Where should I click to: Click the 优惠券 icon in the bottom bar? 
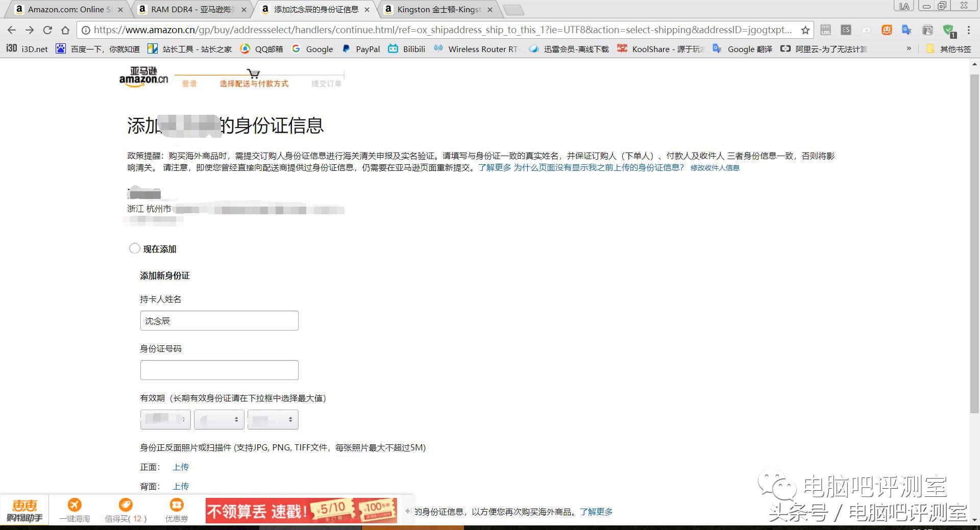click(177, 505)
